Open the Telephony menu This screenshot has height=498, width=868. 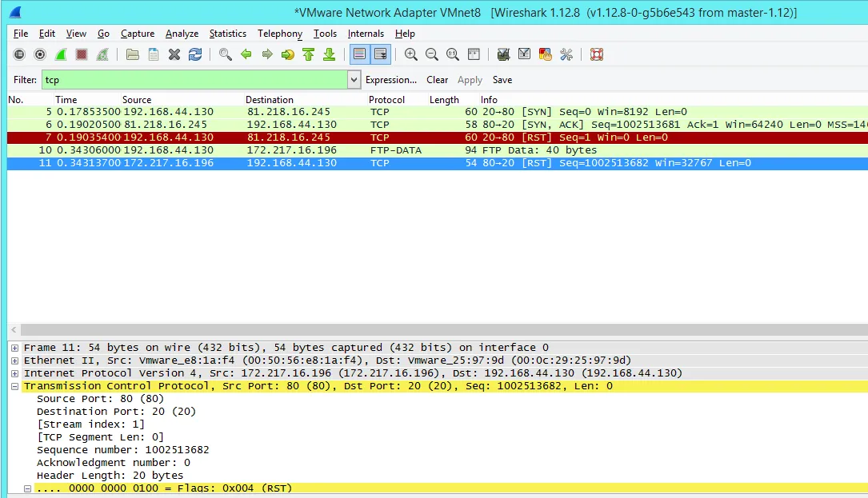click(x=280, y=34)
